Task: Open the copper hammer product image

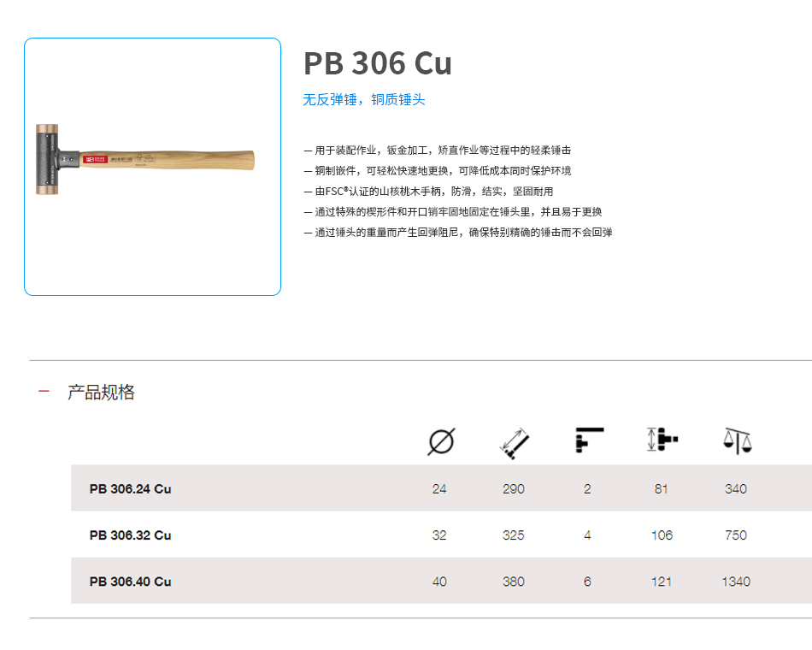Action: 152,167
